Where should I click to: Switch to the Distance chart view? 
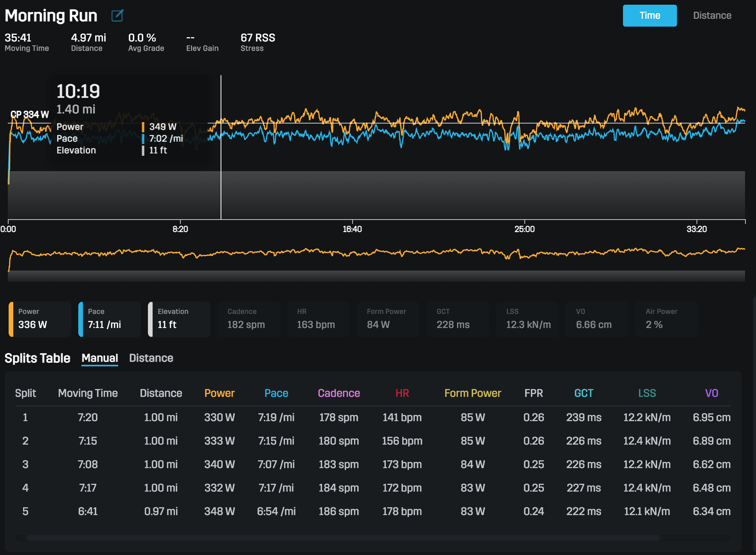point(712,15)
